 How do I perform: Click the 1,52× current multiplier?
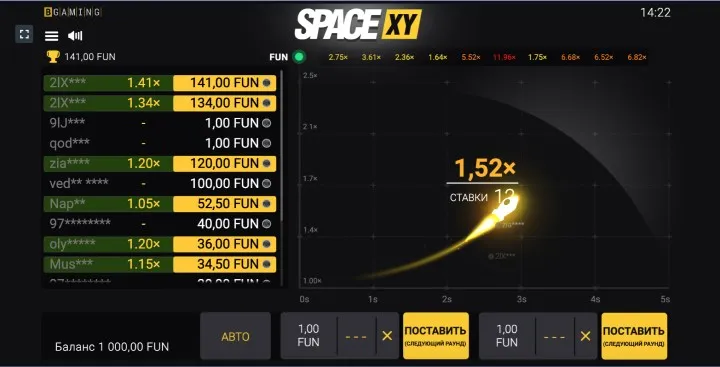click(485, 169)
